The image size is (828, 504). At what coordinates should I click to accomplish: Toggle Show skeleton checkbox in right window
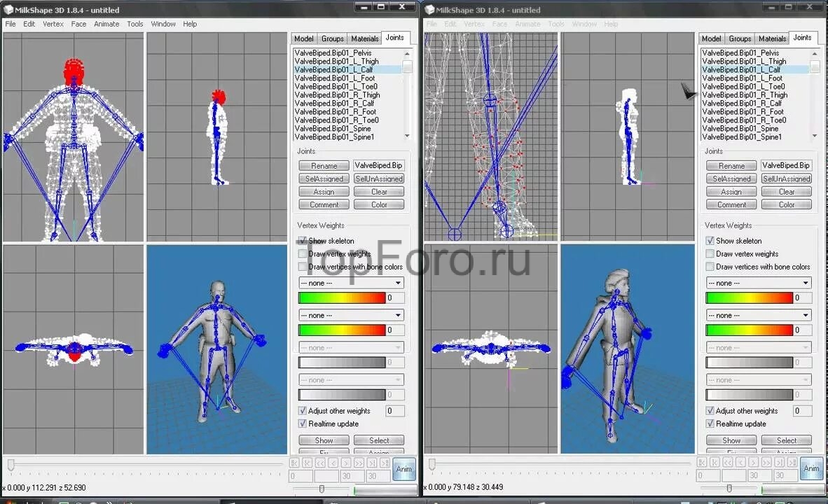(710, 241)
